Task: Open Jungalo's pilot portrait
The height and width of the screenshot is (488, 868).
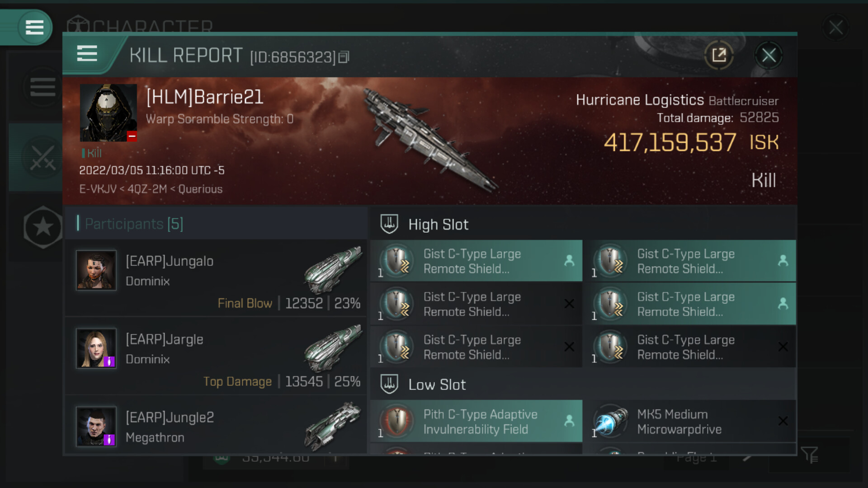Action: (96, 270)
